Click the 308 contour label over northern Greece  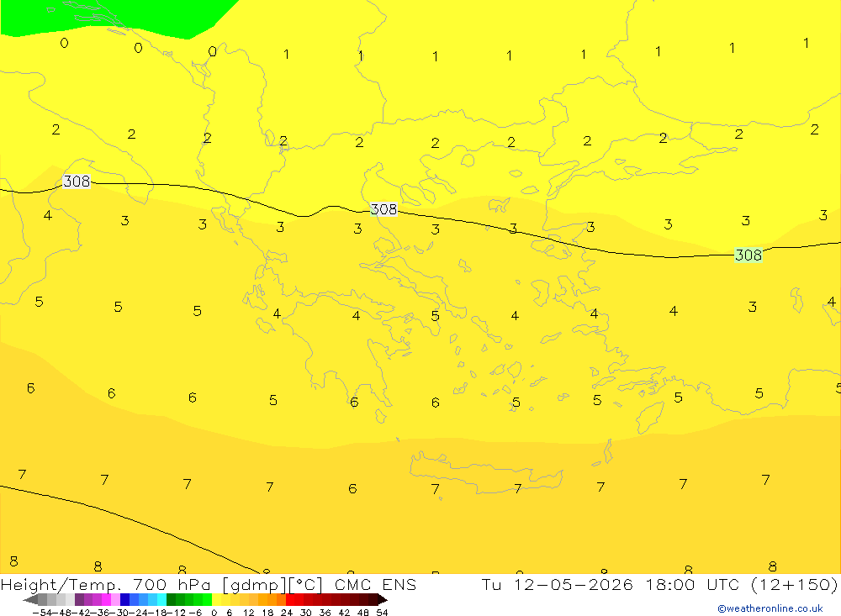383,209
